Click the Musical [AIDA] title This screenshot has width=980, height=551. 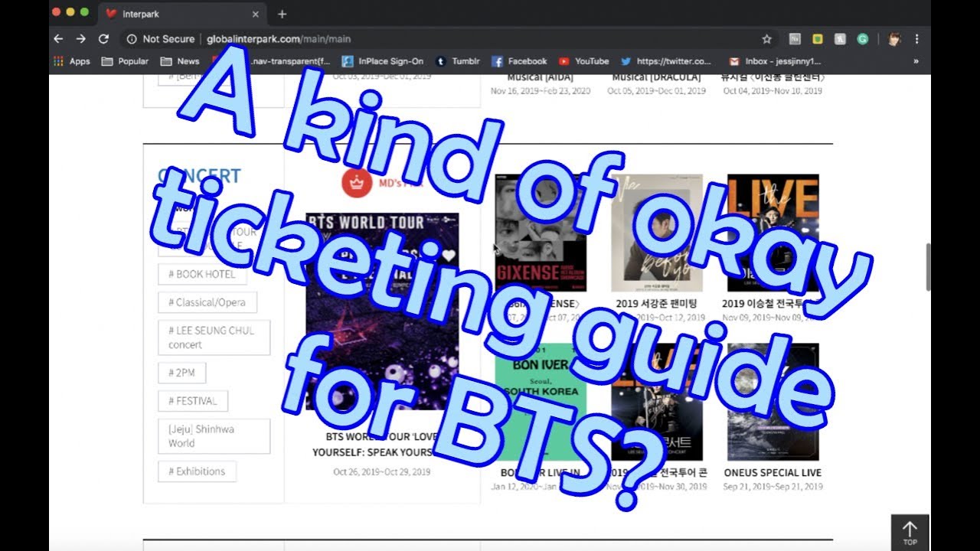541,77
